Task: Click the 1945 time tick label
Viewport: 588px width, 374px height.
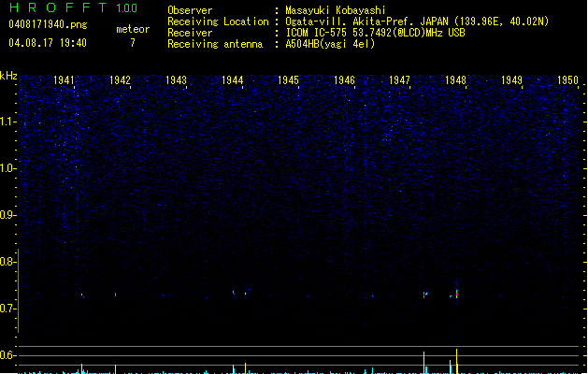Action: click(288, 80)
